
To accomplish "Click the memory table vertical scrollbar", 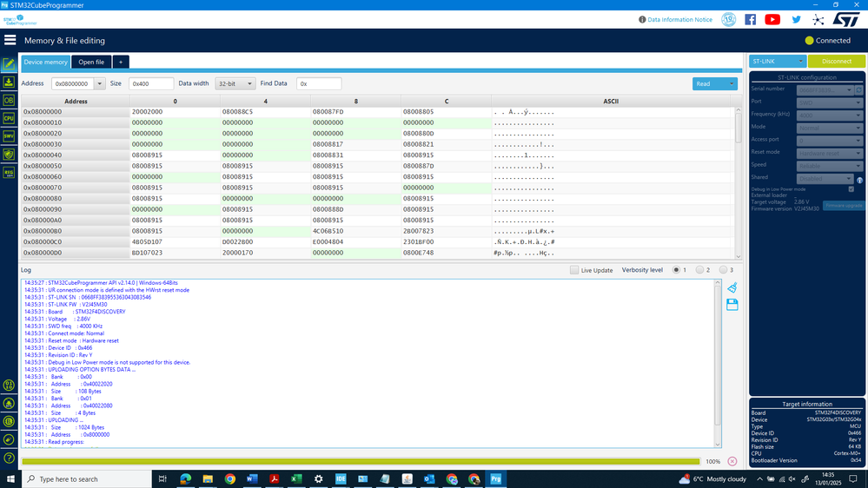I will [x=738, y=182].
